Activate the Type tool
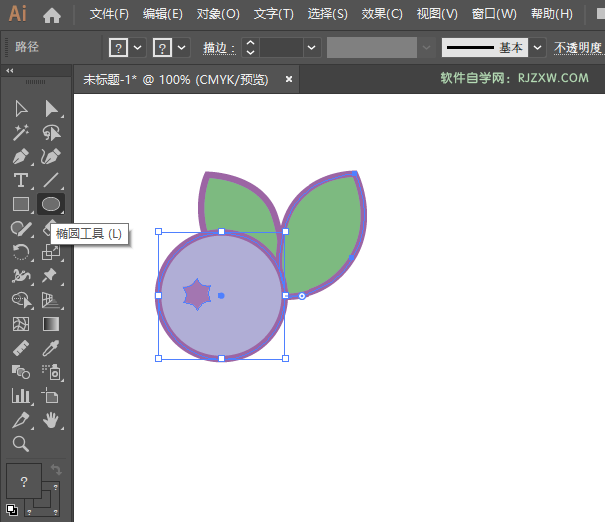This screenshot has width=605, height=522. [x=21, y=180]
